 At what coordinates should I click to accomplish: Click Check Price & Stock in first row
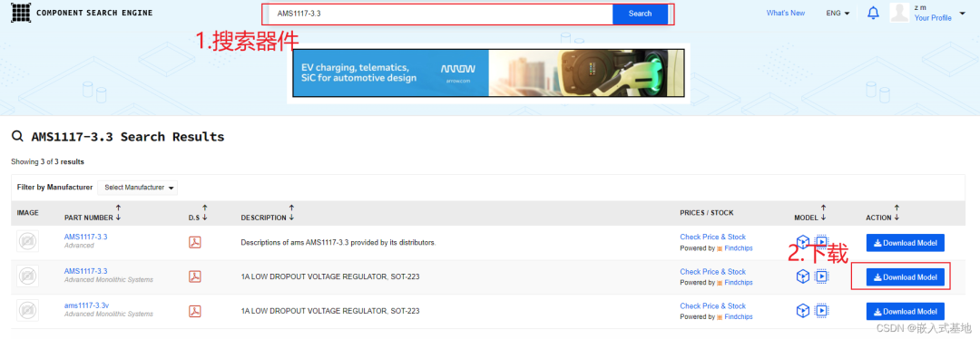712,237
